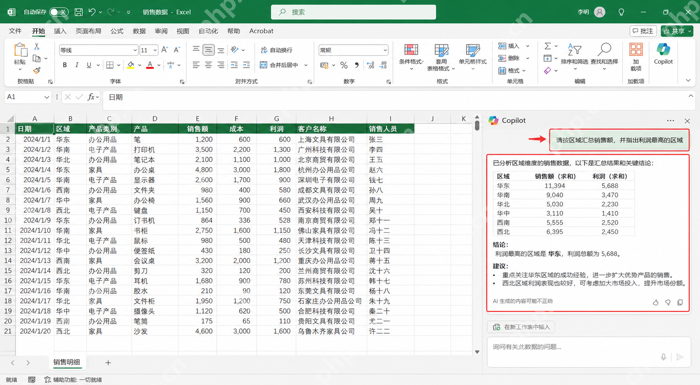Click the fx insert function icon

click(x=91, y=97)
